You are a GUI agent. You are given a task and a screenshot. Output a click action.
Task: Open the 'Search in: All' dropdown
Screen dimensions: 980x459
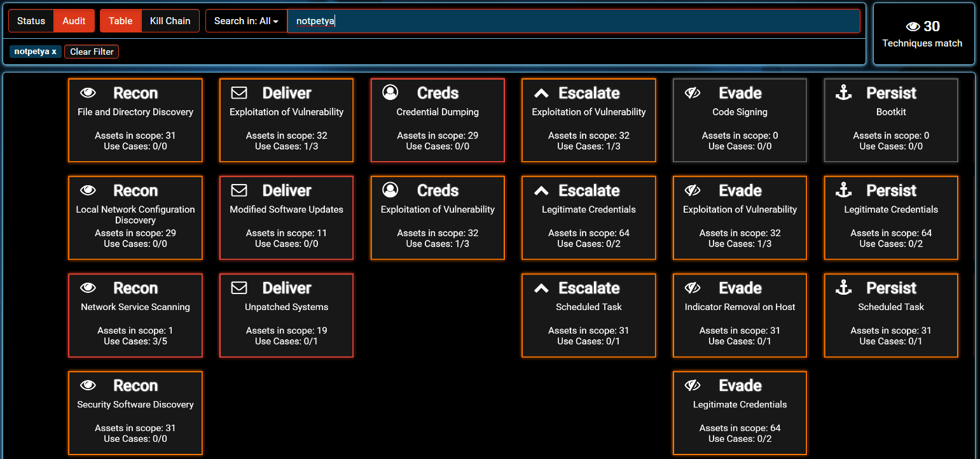pos(246,21)
